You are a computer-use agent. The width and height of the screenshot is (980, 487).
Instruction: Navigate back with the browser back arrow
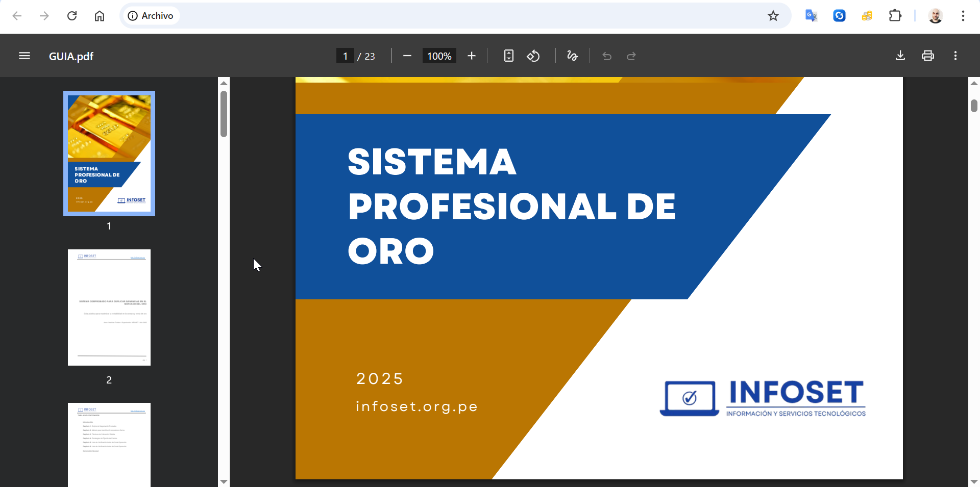point(17,15)
